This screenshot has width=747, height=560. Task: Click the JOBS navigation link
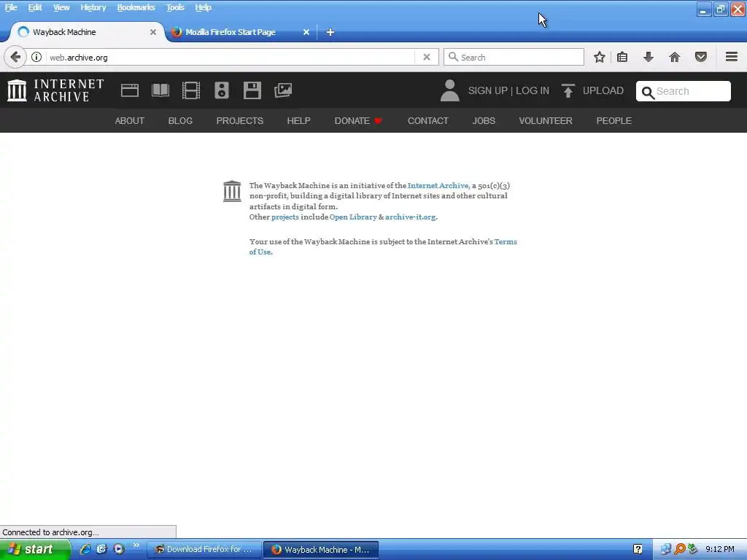484,121
